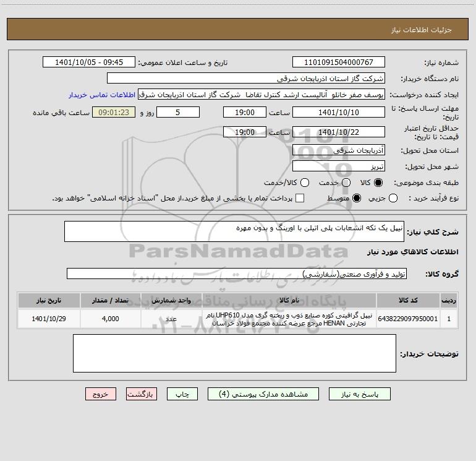The height and width of the screenshot is (461, 476).
Task: Click the need number field 1101091504000767
Action: click(339, 62)
